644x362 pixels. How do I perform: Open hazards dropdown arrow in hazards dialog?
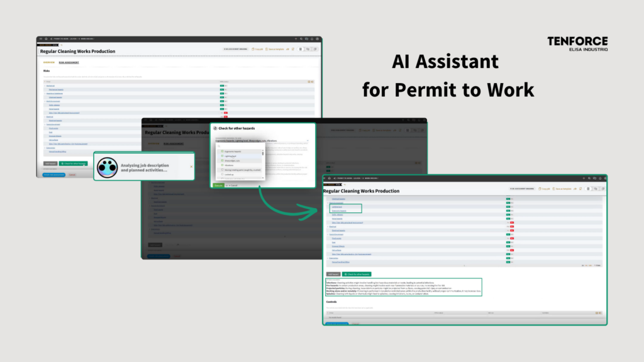click(x=308, y=141)
